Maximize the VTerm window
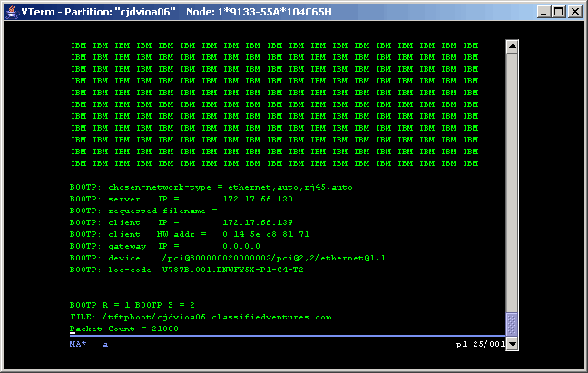Screen dimensions: 588x373 point(556,12)
